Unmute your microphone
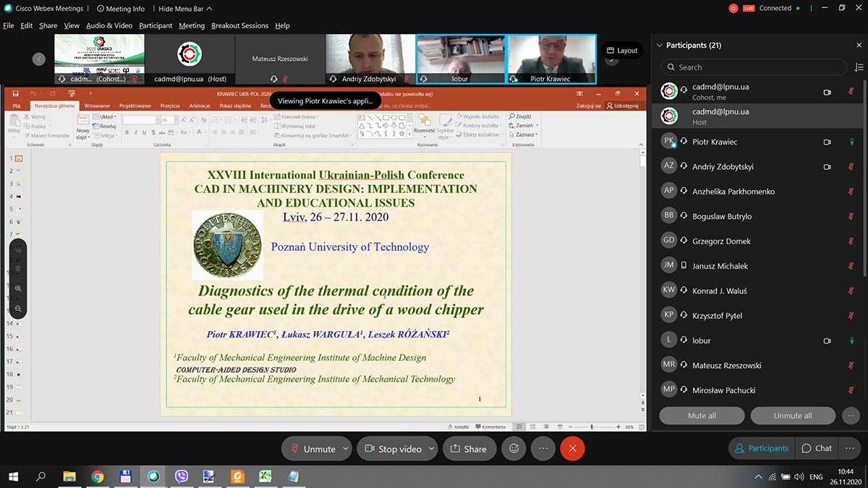Viewport: 868px width, 488px height. coord(312,449)
